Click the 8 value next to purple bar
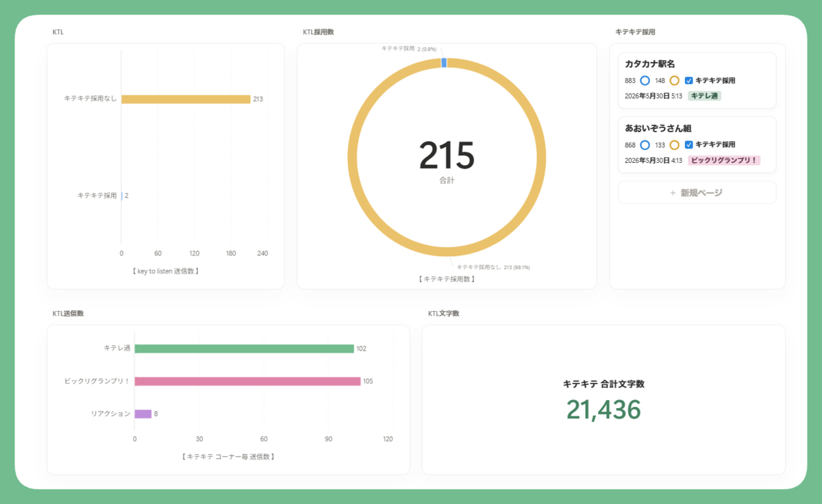 coord(156,414)
